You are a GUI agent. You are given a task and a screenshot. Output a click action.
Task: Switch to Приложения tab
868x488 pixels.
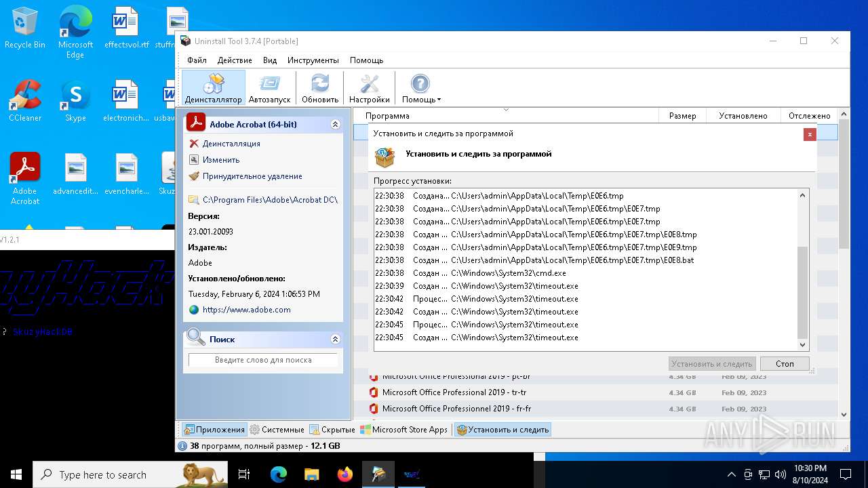(x=214, y=430)
